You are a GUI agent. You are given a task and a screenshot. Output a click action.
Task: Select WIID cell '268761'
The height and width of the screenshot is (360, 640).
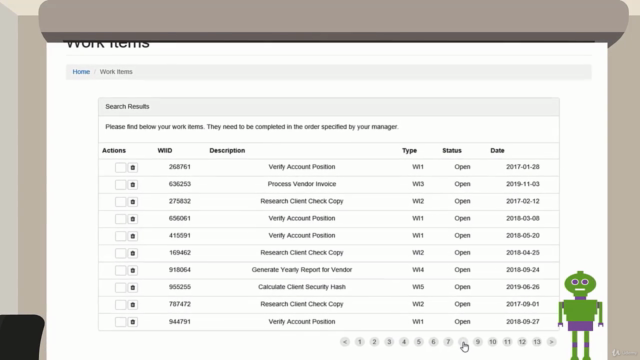180,167
